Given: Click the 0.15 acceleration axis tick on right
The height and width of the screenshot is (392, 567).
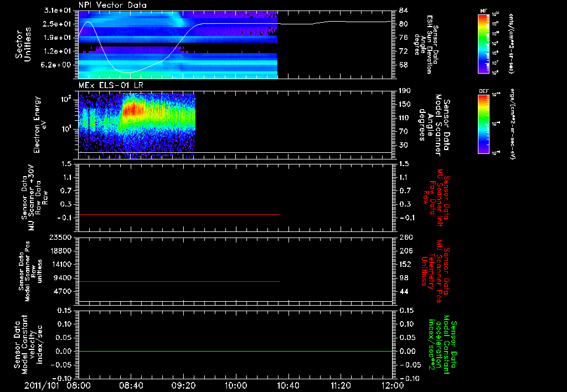Looking at the screenshot, I should pos(407,311).
